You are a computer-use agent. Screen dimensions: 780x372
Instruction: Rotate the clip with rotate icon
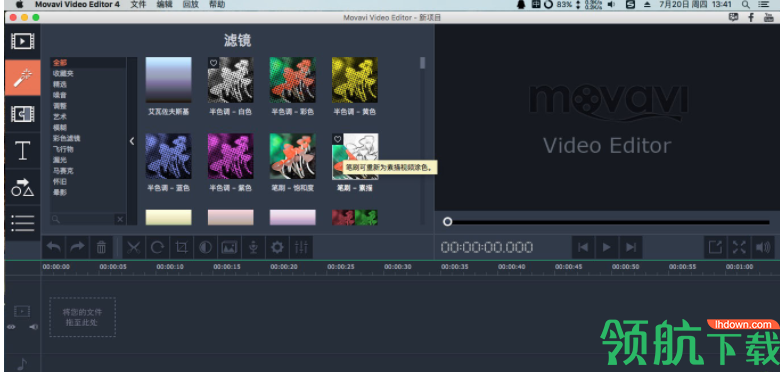(x=157, y=247)
